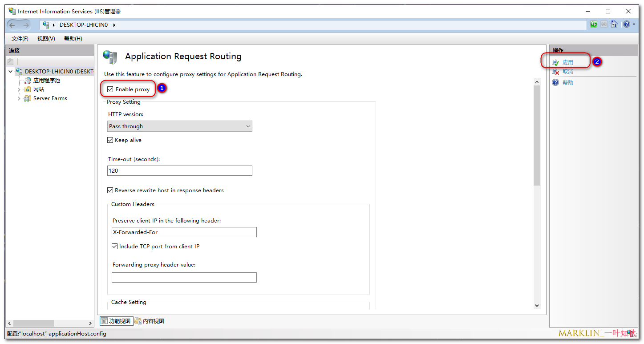Click the content view (内容视图) icon
This screenshot has width=644, height=344.
tap(138, 321)
